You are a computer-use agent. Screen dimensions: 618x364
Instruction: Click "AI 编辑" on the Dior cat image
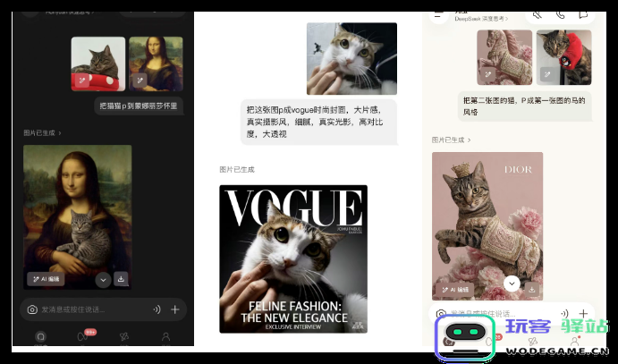[x=454, y=289]
